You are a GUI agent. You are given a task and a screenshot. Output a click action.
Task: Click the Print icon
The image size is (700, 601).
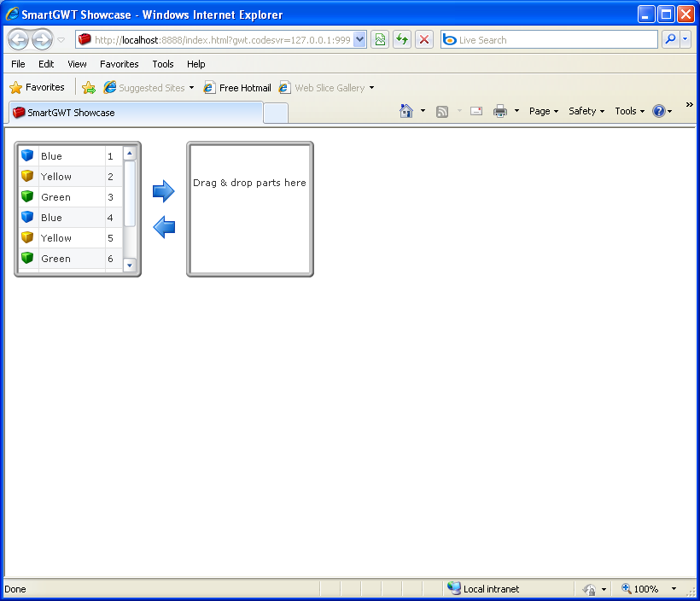[x=500, y=111]
